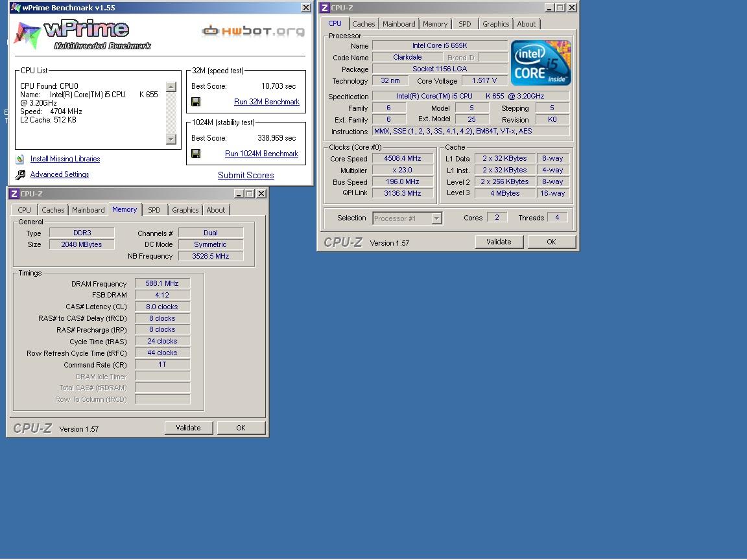Click the CPU-Z Z icon in the CPU window title bar
The width and height of the screenshot is (747, 560).
coord(325,8)
